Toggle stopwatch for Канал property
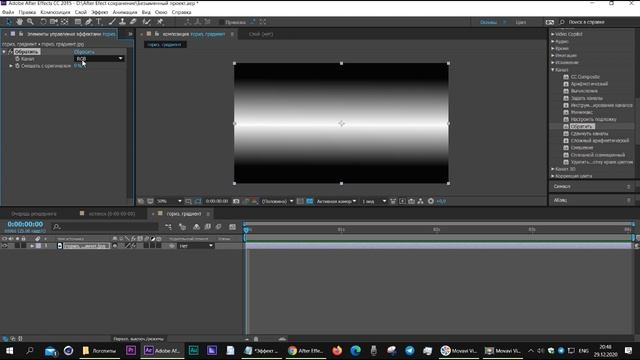The image size is (640, 360). 18,59
